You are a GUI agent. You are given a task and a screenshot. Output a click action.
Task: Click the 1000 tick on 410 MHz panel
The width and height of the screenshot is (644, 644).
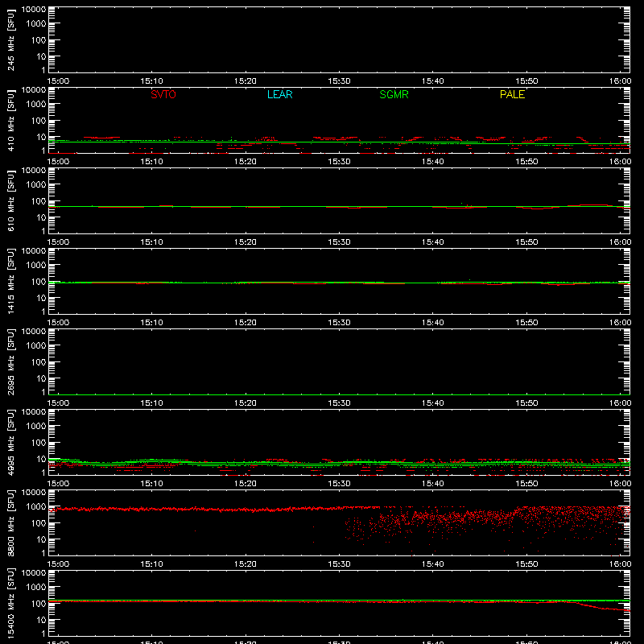(x=36, y=104)
